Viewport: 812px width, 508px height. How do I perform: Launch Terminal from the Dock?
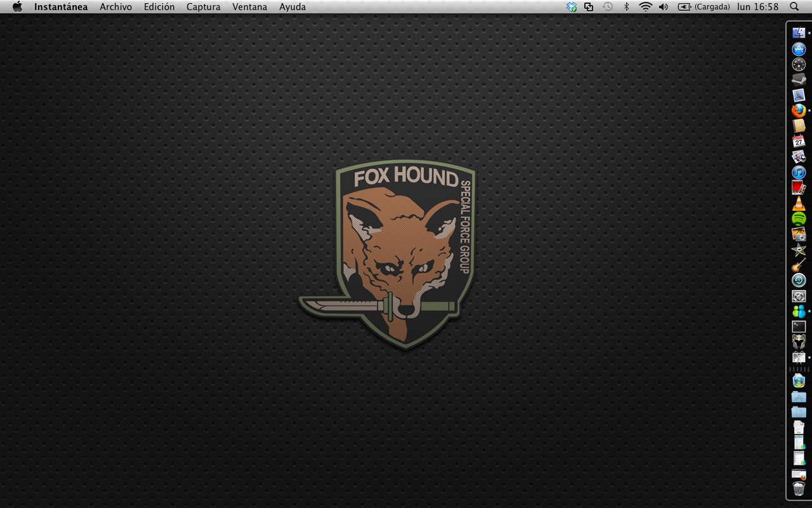799,326
